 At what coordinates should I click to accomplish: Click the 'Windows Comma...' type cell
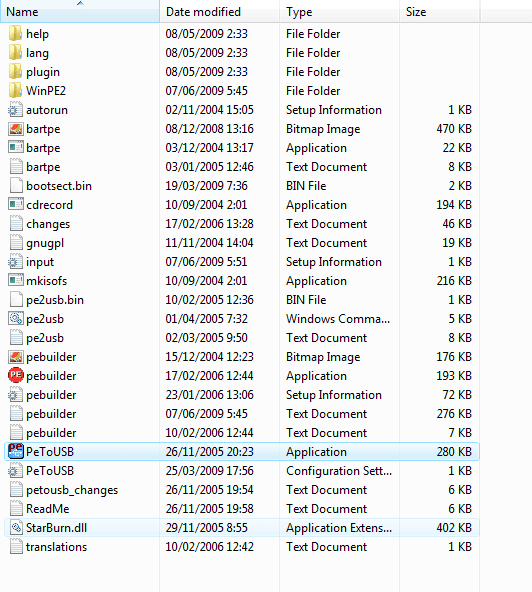tap(338, 319)
